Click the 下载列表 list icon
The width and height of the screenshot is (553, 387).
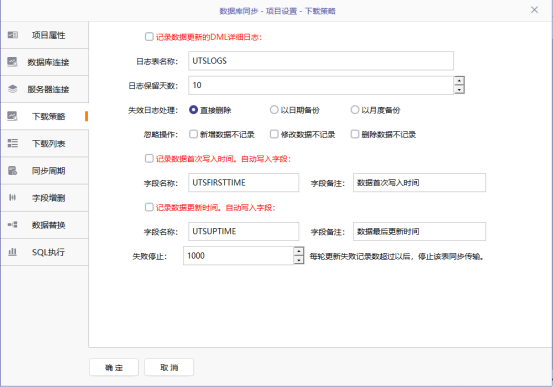tap(13, 143)
